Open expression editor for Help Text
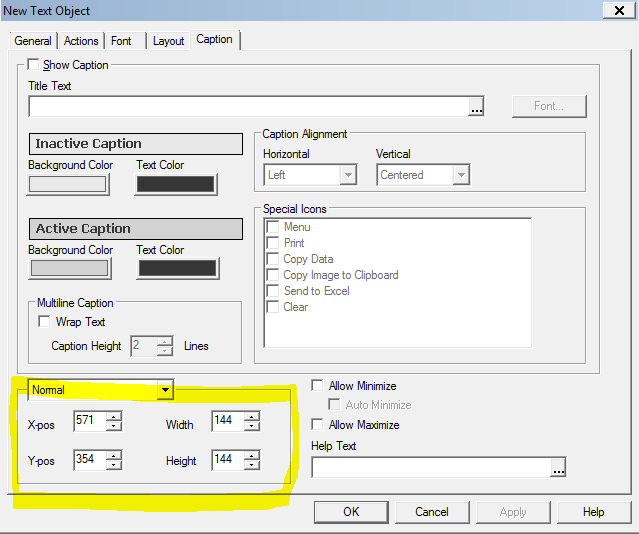 [x=558, y=468]
